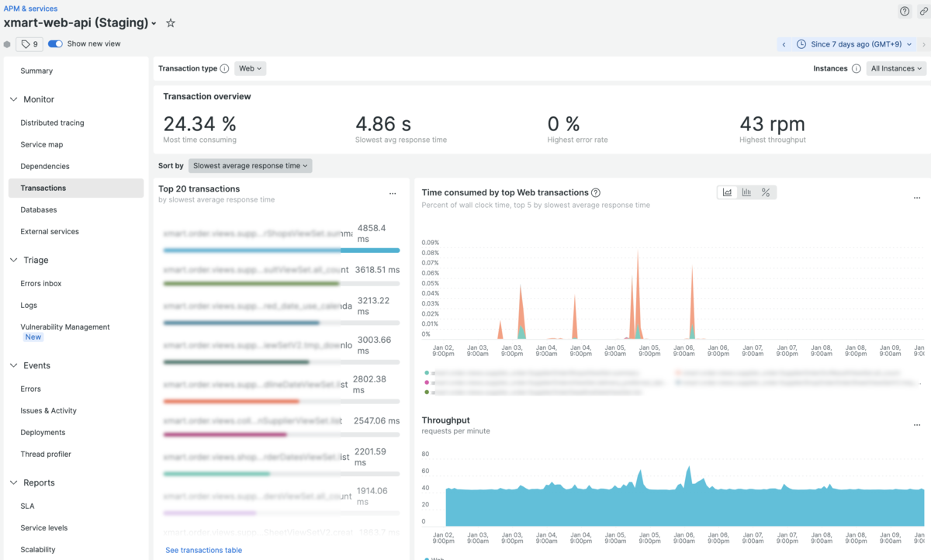Click the 24.34 % most time consuming value
This screenshot has height=560, width=931.
coord(199,123)
